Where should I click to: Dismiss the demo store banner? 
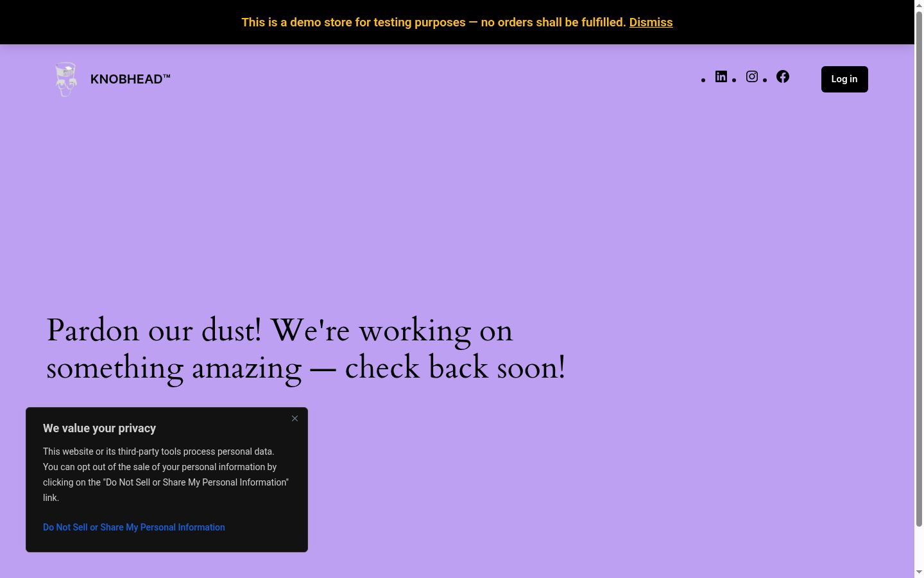coord(651,22)
